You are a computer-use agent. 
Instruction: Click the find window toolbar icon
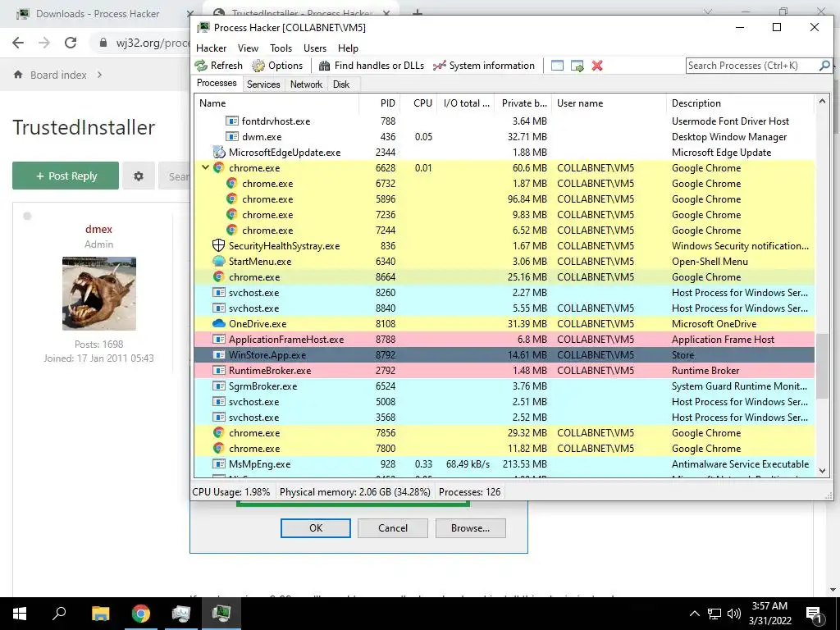557,66
